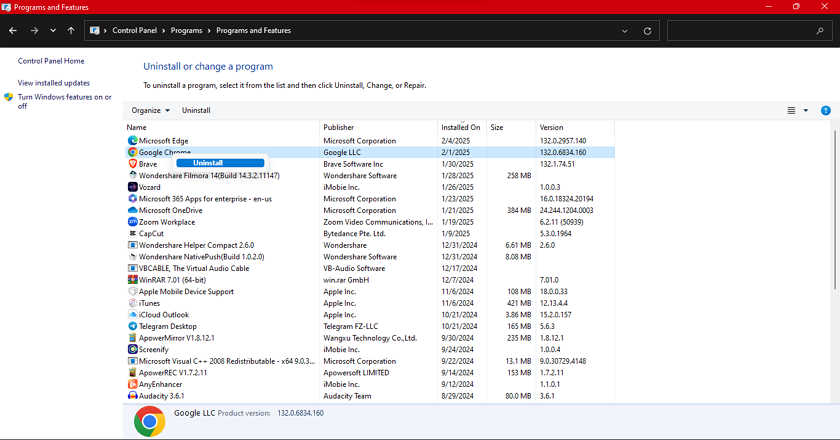The width and height of the screenshot is (840, 440).
Task: Go up one level with up arrow
Action: coord(71,31)
